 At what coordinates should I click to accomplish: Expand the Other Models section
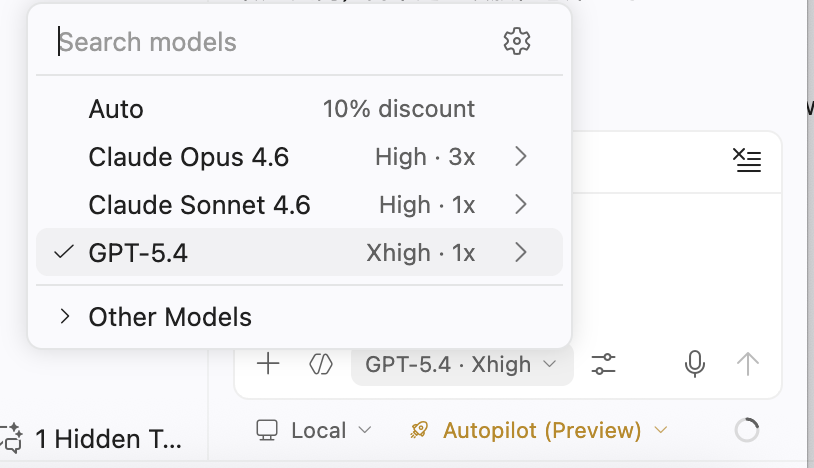[x=170, y=317]
